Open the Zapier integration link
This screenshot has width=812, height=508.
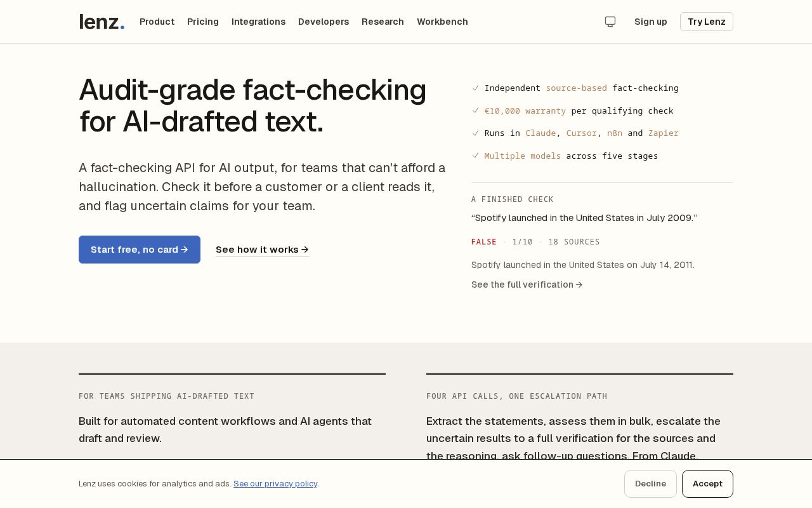coord(664,133)
